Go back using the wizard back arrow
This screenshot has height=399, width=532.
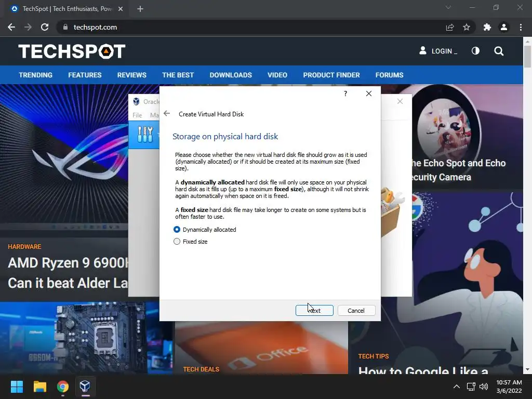(167, 114)
